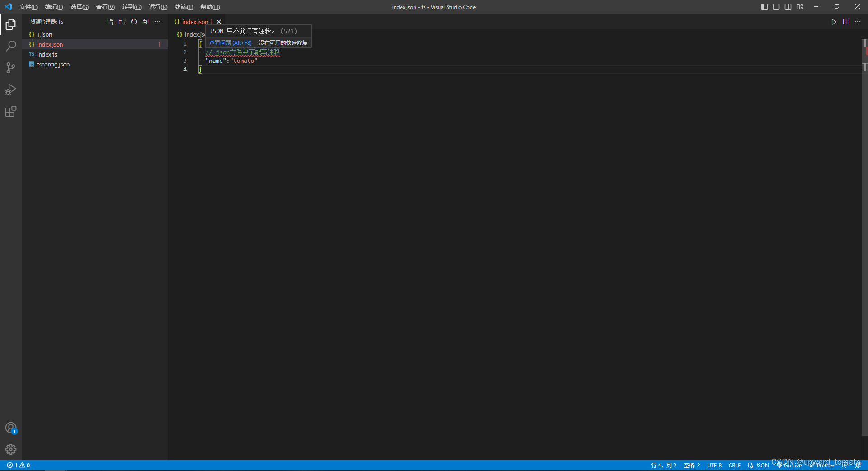Click the VS Code logo icon
The width and height of the screenshot is (868, 471).
click(x=8, y=7)
